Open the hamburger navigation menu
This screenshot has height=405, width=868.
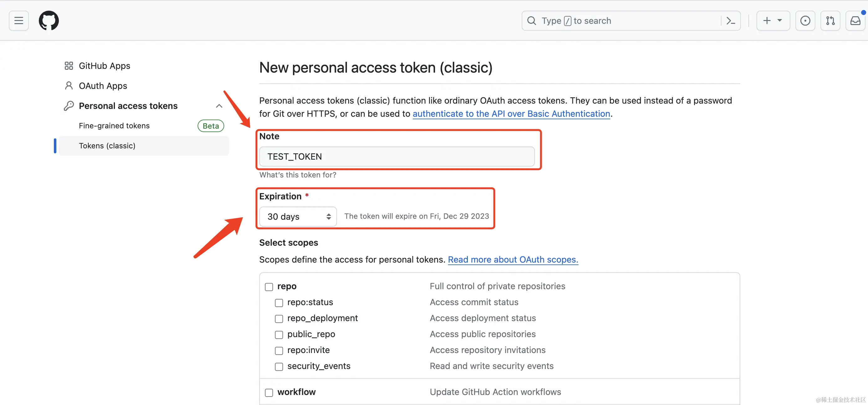click(x=18, y=21)
